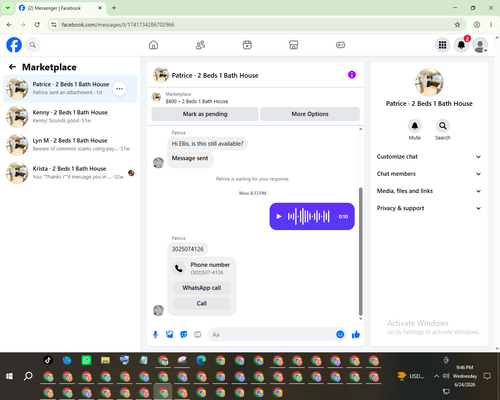Open Windows taskbar search

click(x=28, y=376)
